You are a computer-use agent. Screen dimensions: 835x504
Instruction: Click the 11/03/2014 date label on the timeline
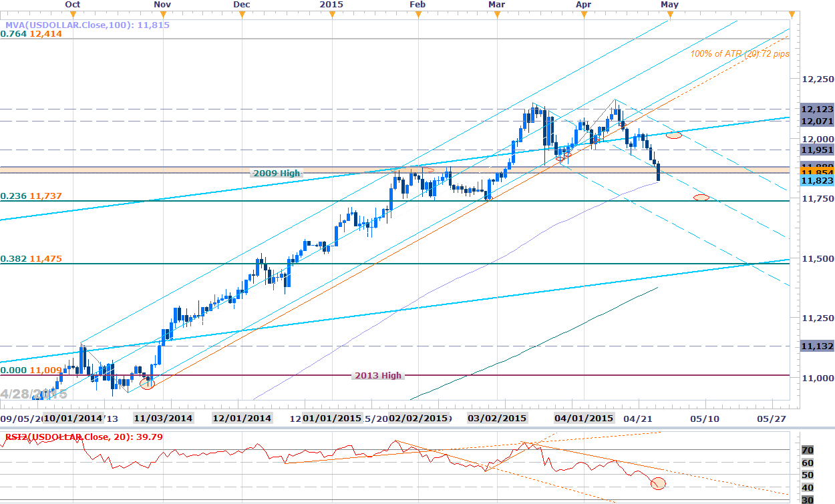pos(164,419)
